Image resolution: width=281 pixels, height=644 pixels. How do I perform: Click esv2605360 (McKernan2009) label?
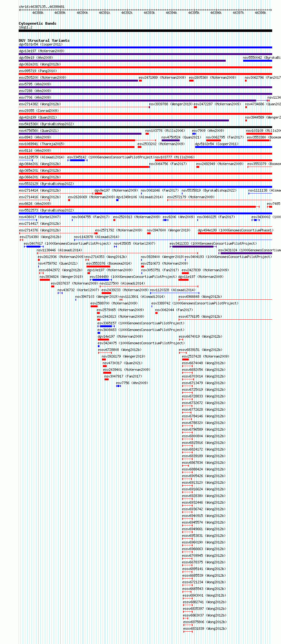click(212, 78)
